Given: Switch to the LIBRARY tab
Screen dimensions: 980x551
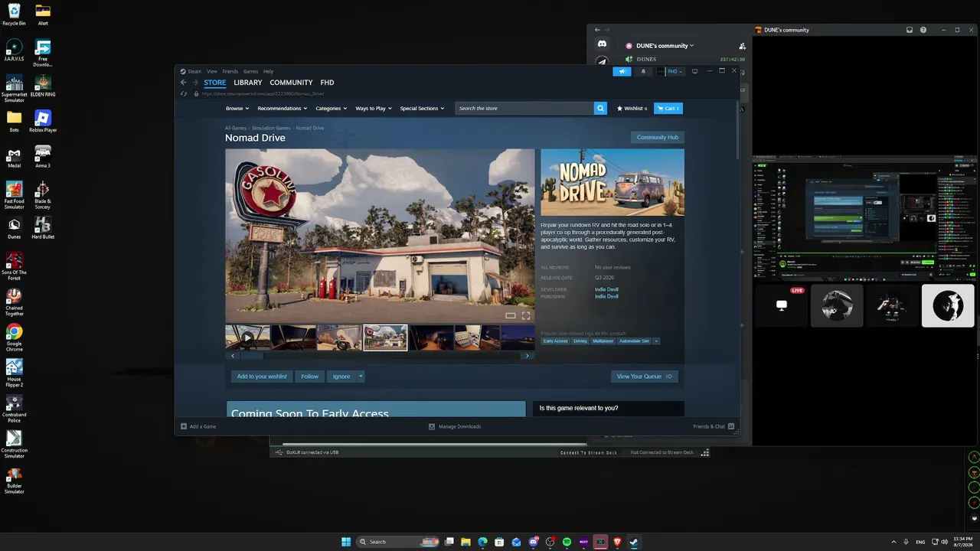Looking at the screenshot, I should (248, 83).
